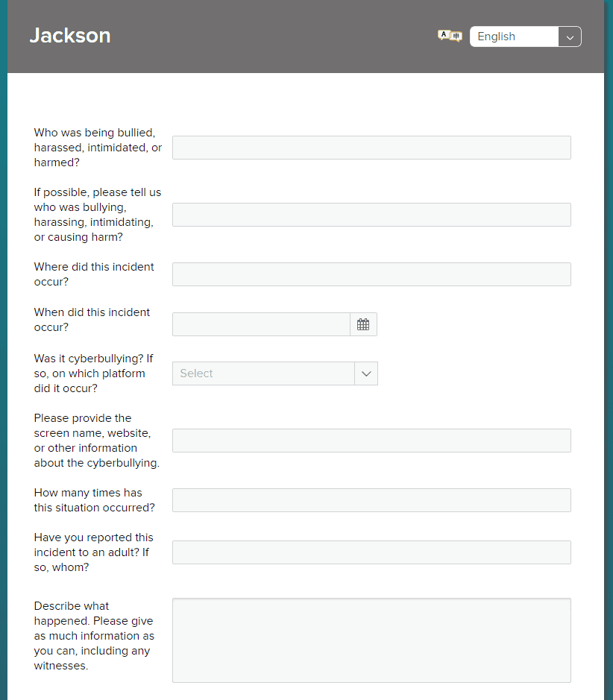Click the 'When did this incident occur?' label
Viewport: 613px width, 700px height.
point(92,319)
